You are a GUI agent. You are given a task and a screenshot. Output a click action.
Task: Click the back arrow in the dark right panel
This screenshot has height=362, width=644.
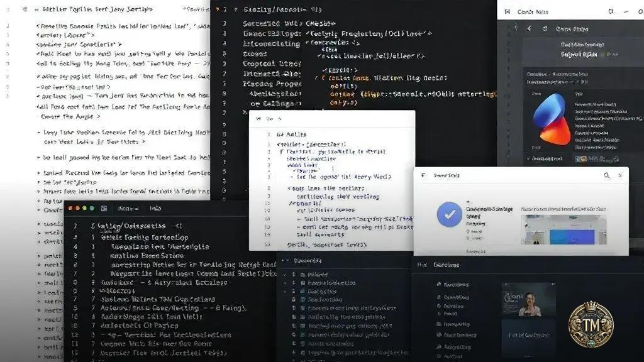tap(529, 29)
